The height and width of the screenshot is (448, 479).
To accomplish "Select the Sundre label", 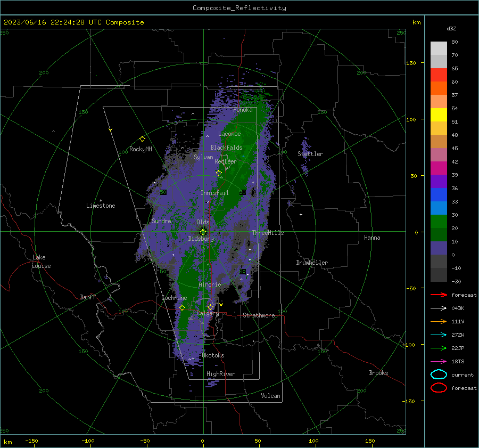I will click(161, 221).
